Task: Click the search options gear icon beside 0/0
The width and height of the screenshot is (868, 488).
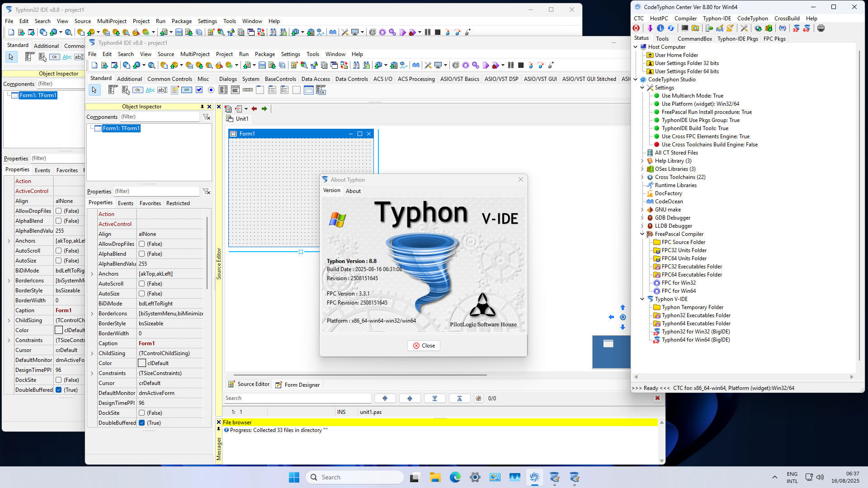Action: click(478, 399)
